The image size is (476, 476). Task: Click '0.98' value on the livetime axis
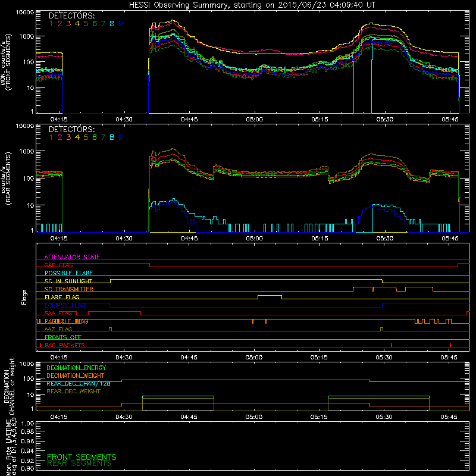pos(27,432)
